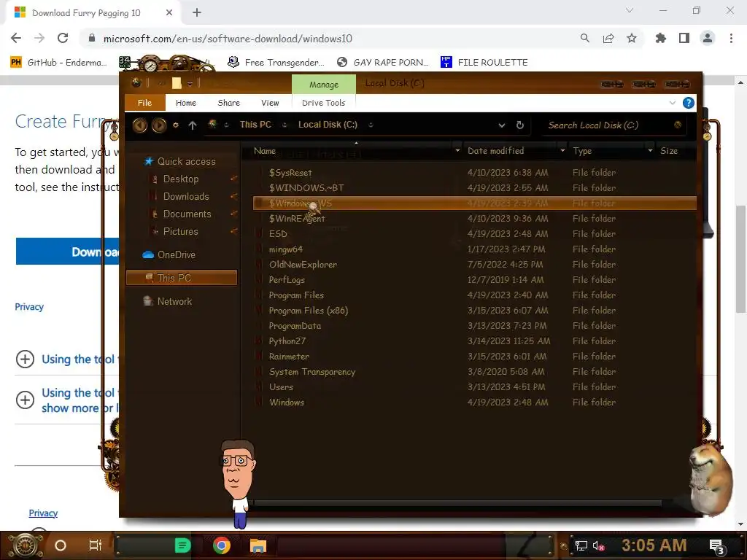The height and width of the screenshot is (560, 747).
Task: Select Network in the navigation pane
Action: click(x=174, y=301)
